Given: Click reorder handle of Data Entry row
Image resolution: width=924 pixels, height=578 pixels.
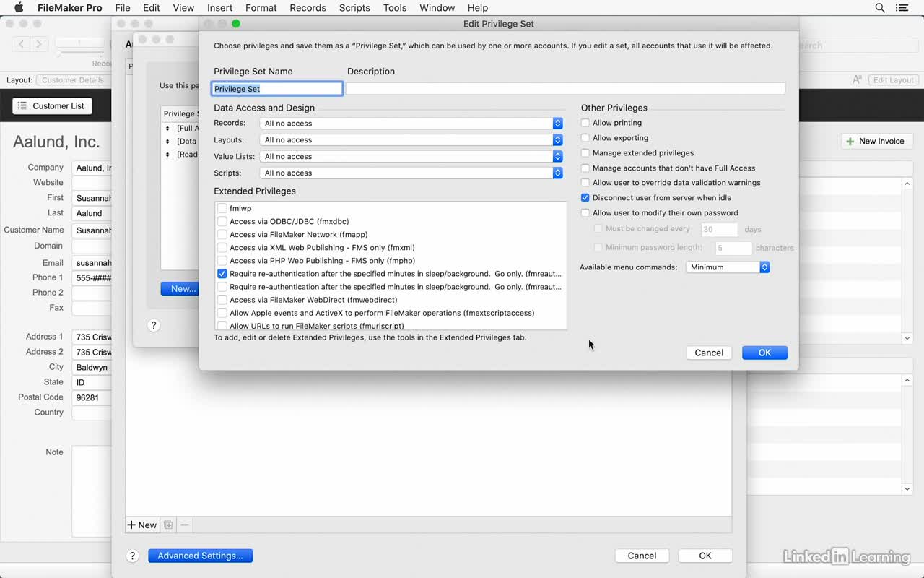Looking at the screenshot, I should [x=167, y=142].
